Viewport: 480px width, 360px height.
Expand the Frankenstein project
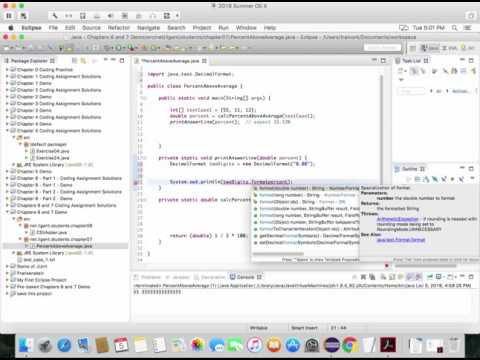(7, 273)
